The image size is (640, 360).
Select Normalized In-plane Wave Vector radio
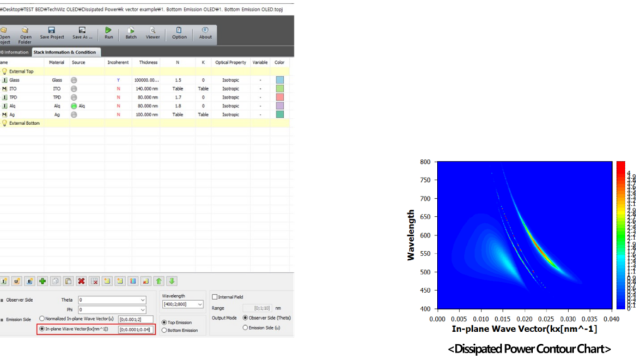[x=42, y=319]
